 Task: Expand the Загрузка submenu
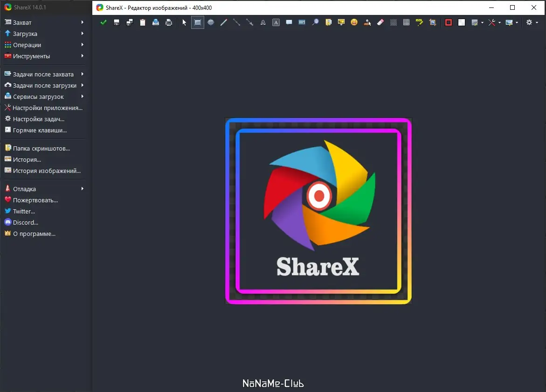click(44, 34)
